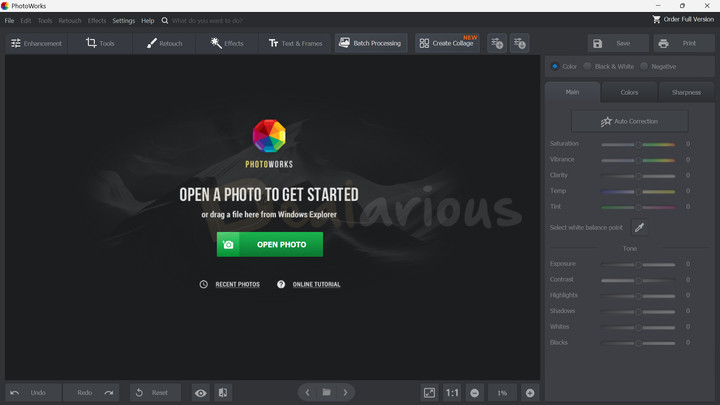Save the photo with Save button
This screenshot has height=405, width=720.
pyautogui.click(x=618, y=43)
